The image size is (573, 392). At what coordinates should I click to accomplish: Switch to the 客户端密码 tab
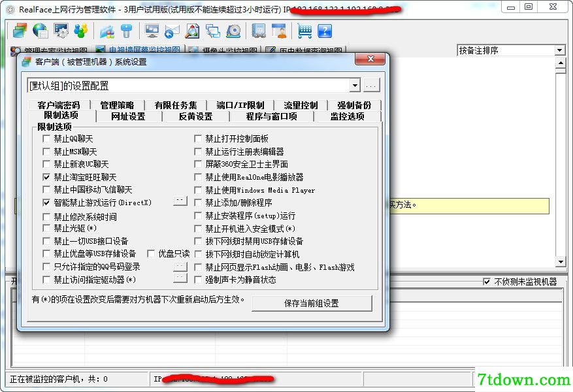pyautogui.click(x=58, y=105)
